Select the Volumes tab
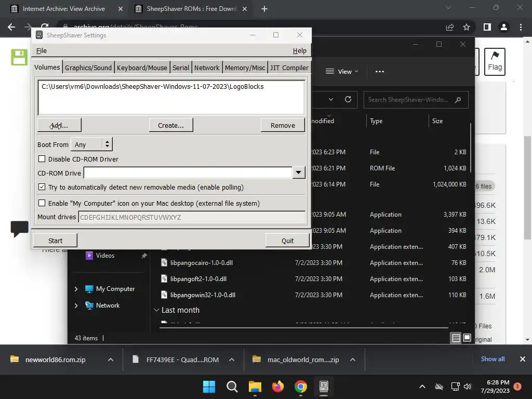This screenshot has height=399, width=532. 47,67
